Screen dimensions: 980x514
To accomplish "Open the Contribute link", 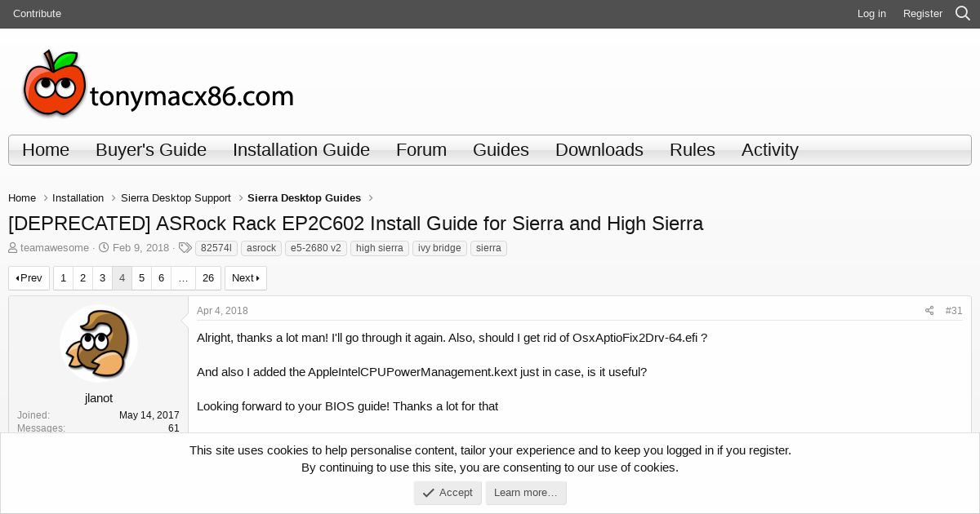I will pyautogui.click(x=37, y=14).
